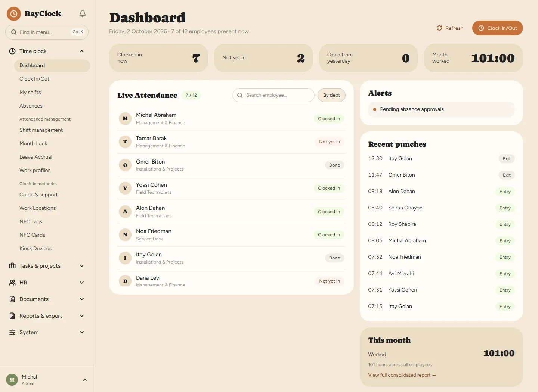Collapse the Time clock section chevron
The width and height of the screenshot is (538, 392).
[x=82, y=51]
